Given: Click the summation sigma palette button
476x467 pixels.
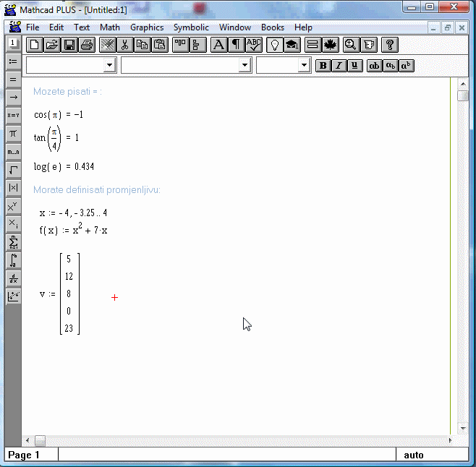Looking at the screenshot, I should (x=13, y=242).
